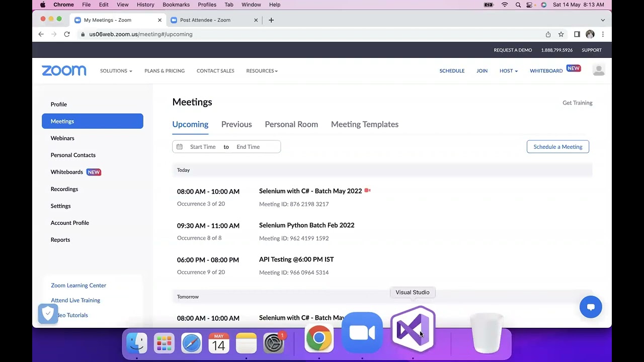
Task: Open the Profiles menu in menu bar
Action: point(207,5)
